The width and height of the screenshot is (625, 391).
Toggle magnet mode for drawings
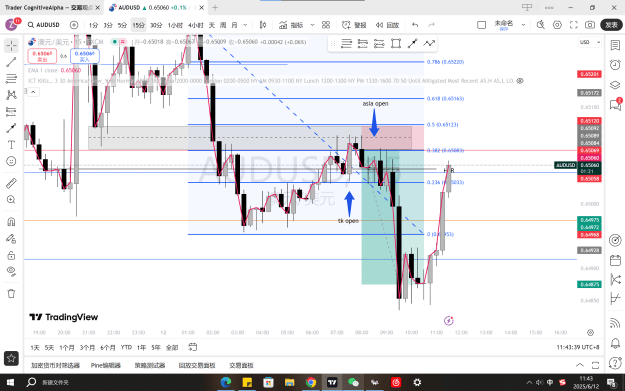tap(11, 222)
